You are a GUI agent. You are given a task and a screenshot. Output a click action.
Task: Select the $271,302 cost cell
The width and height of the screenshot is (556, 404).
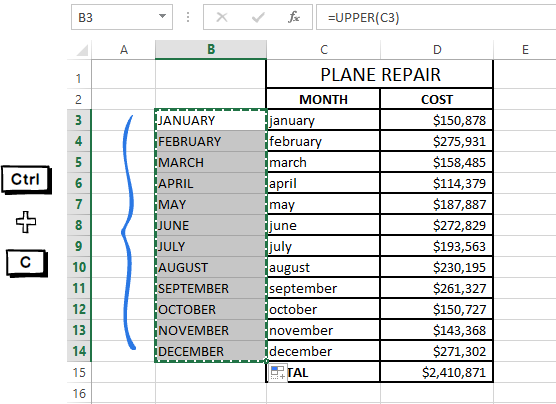(x=437, y=351)
